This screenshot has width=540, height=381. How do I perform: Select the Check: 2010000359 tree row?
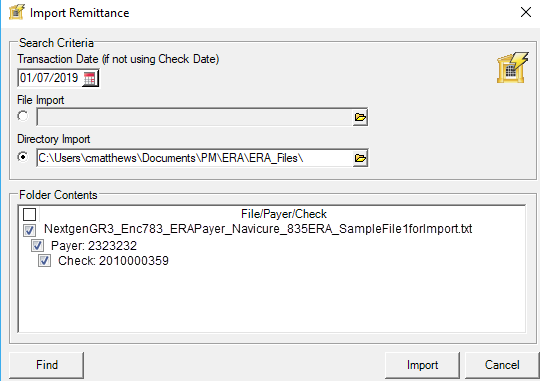coord(113,261)
